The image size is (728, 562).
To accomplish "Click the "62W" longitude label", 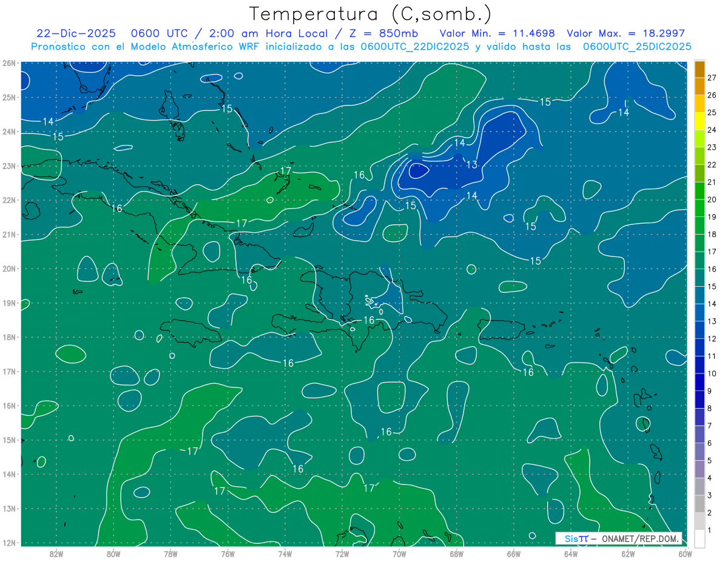I will tap(628, 554).
